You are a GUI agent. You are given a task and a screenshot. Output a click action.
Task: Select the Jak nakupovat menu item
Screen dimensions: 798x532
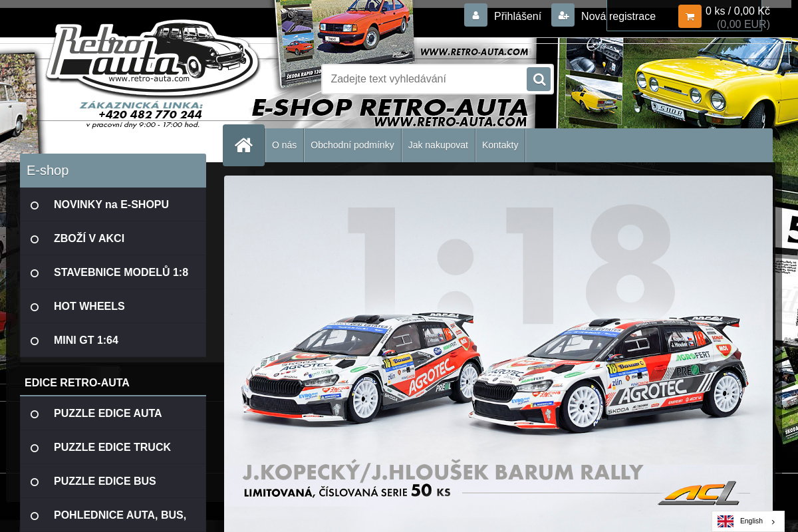click(x=438, y=144)
